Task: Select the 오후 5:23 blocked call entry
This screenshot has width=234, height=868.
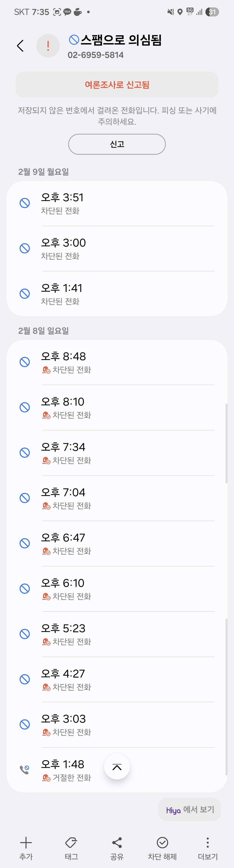Action: 117,634
